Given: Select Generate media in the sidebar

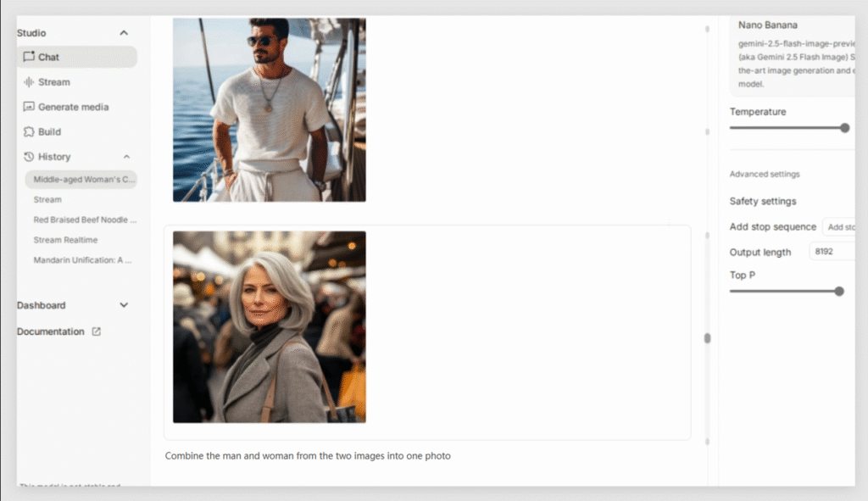Looking at the screenshot, I should 74,107.
